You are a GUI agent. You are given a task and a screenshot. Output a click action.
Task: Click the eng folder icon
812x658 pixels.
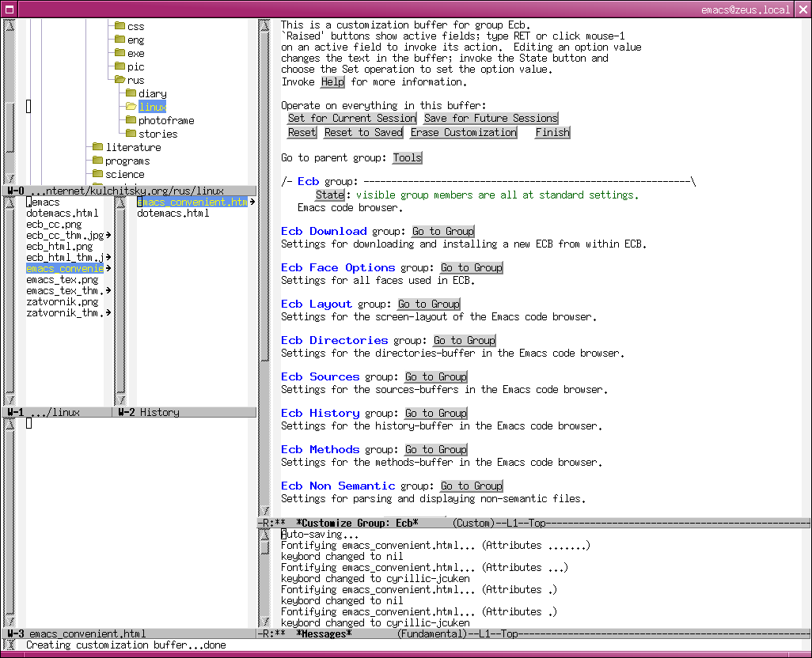point(120,40)
